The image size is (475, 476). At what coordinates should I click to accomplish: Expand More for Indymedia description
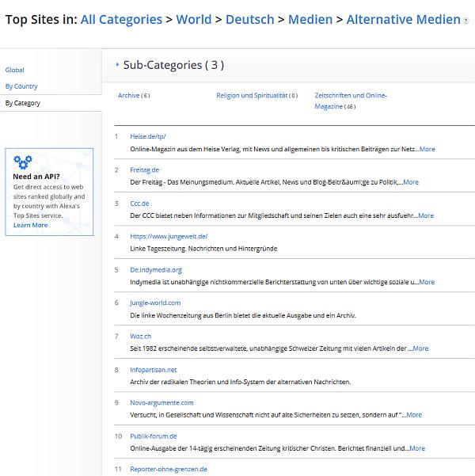click(427, 282)
